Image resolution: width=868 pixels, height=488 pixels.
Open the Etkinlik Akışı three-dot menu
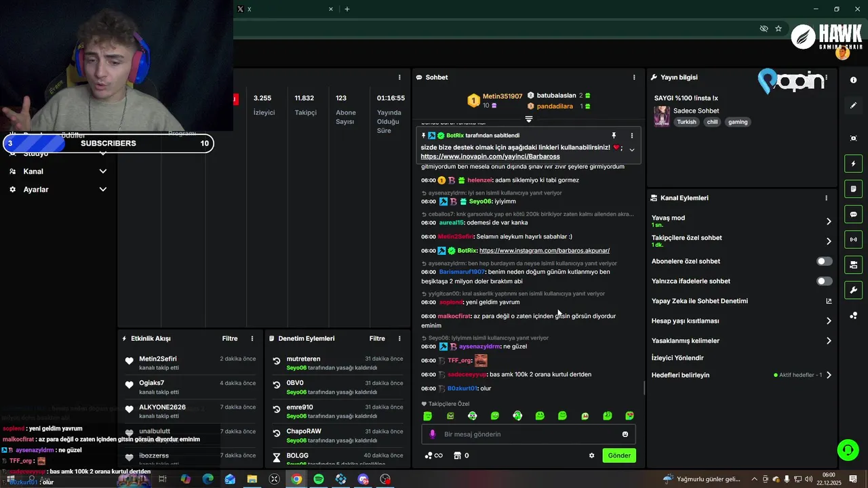252,338
